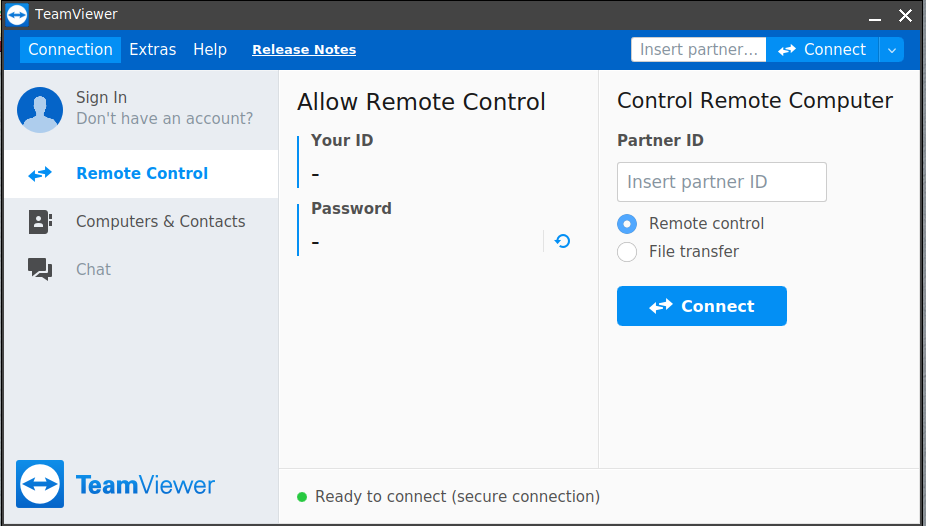The image size is (926, 526).
Task: Focus the Insert partner ID field
Action: click(x=722, y=182)
